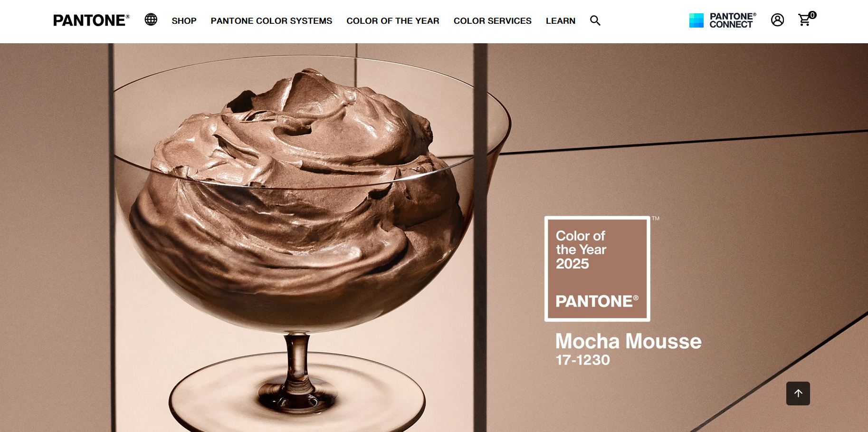This screenshot has width=868, height=432.
Task: Open the search magnifier icon
Action: click(595, 20)
